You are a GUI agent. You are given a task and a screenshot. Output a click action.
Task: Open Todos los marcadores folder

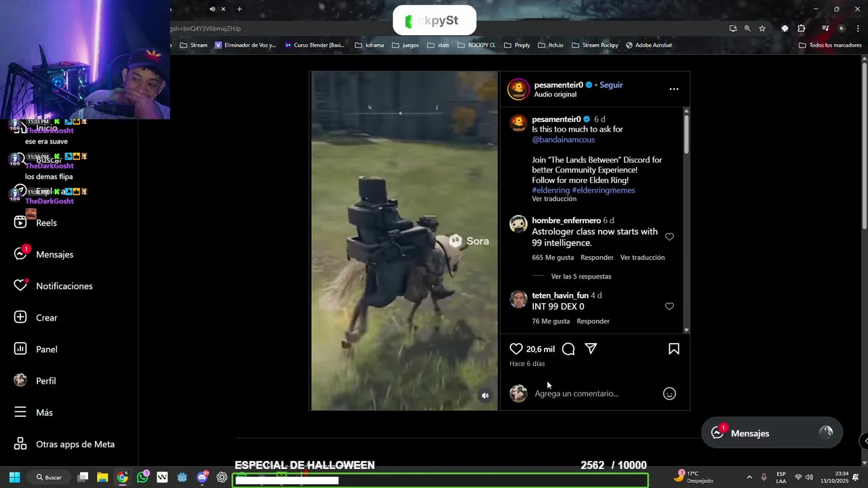830,45
